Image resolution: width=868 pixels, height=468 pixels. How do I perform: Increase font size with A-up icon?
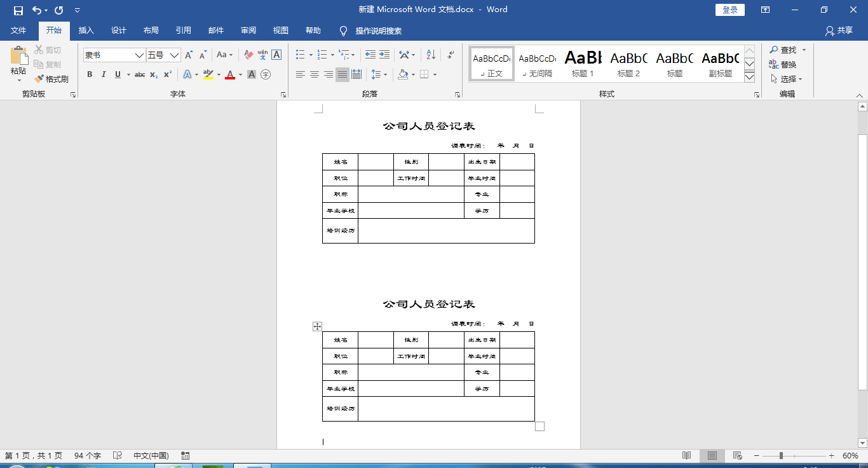[x=189, y=55]
